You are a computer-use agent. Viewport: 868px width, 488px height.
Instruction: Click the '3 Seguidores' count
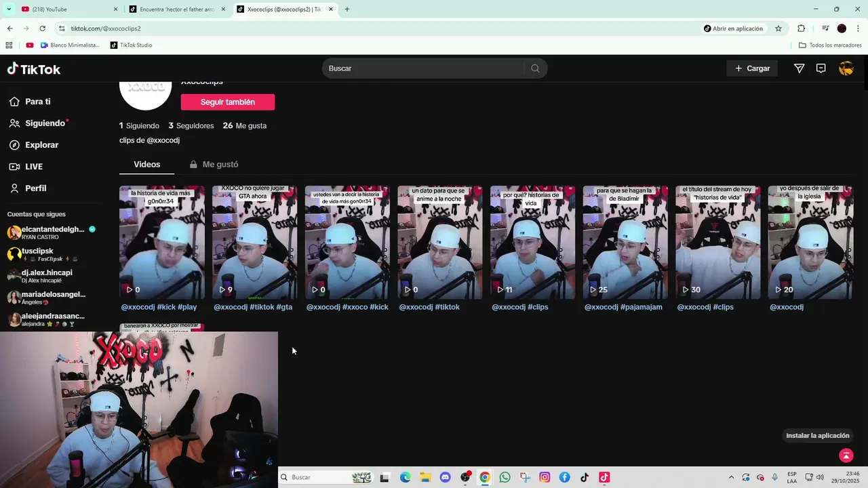pos(191,126)
